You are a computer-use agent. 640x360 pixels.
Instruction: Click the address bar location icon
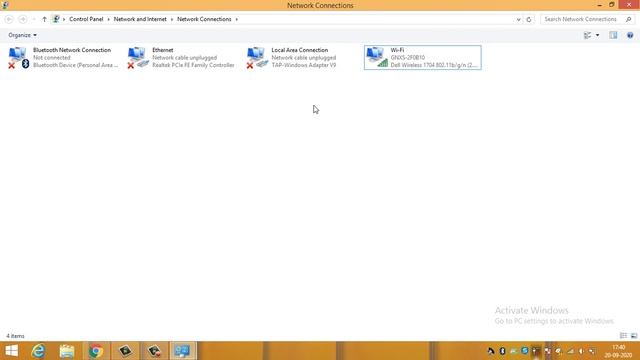[56, 19]
